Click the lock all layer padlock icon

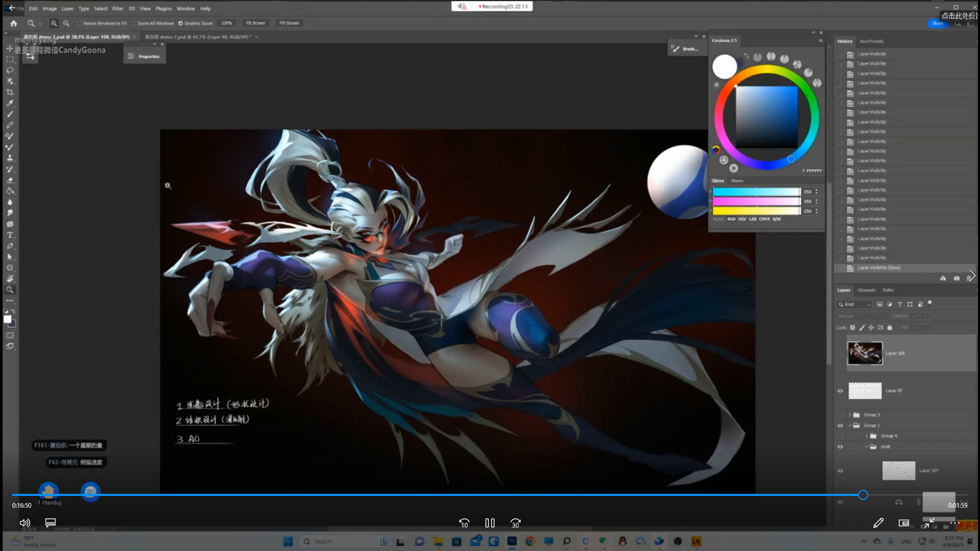point(890,328)
